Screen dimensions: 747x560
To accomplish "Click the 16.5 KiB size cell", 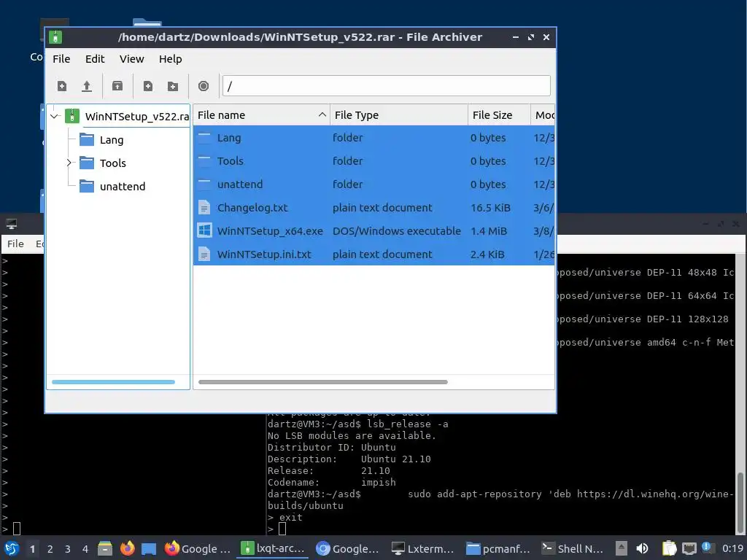I will (490, 208).
